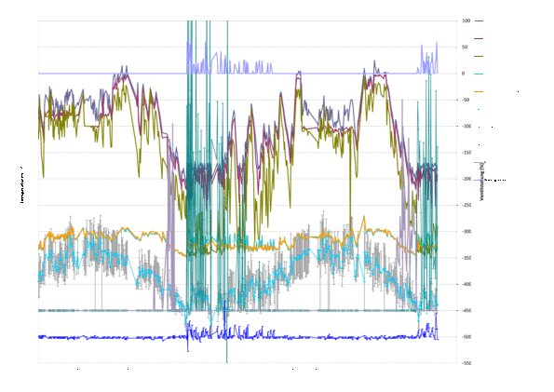Click the '-550' axis tick label
Viewport: 554px width, 392px height.
point(466,363)
